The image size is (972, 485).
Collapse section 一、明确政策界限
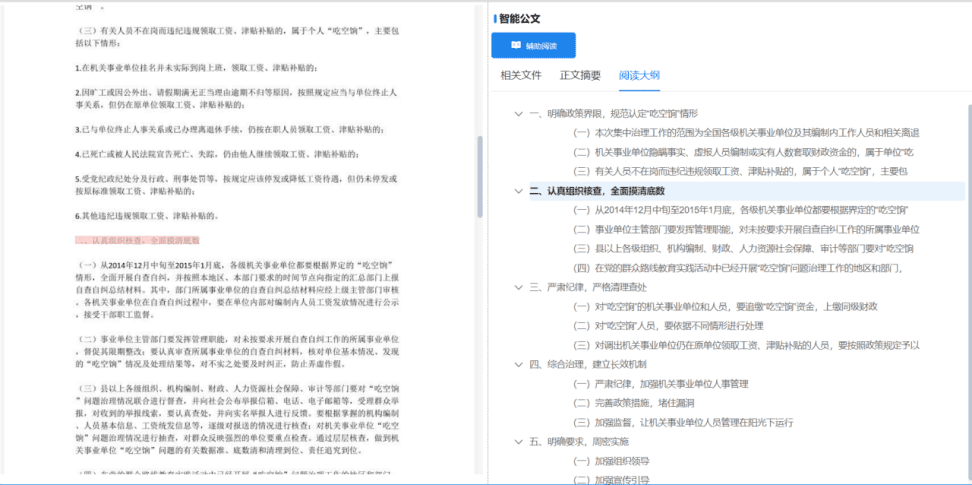click(x=518, y=114)
